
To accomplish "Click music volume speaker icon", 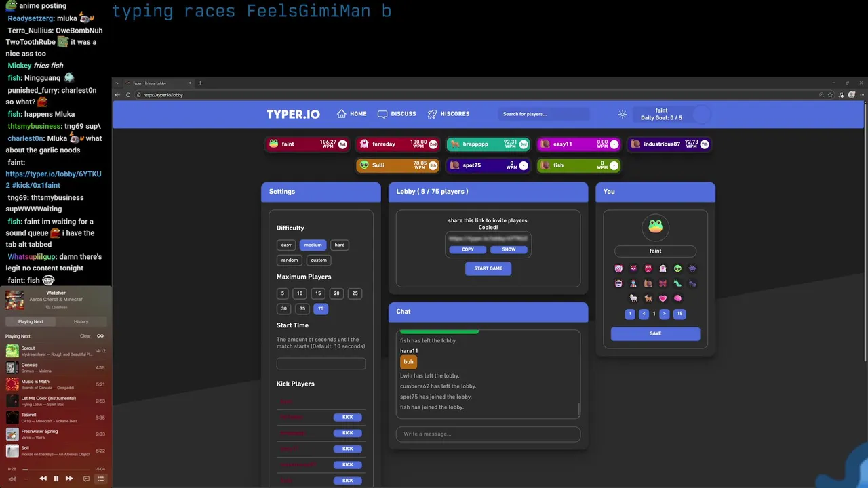I will coord(12,479).
